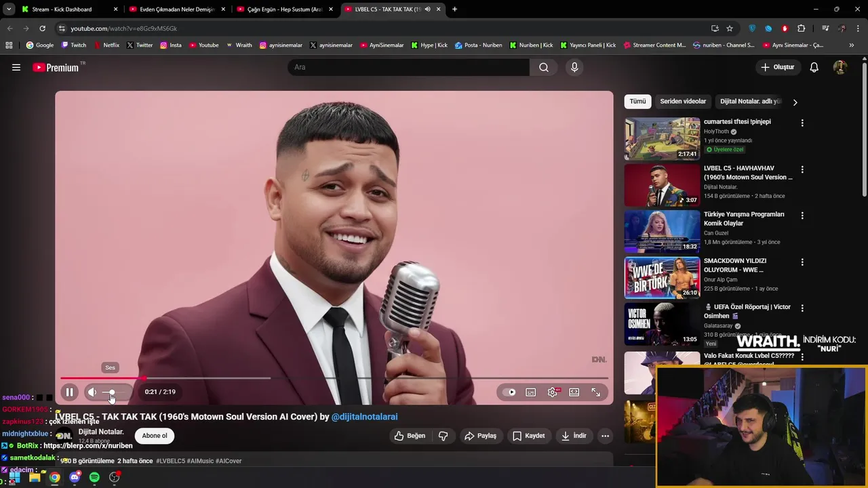Screen dimensions: 868x488
Task: Toggle subtitles in the video player
Action: [x=531, y=392]
